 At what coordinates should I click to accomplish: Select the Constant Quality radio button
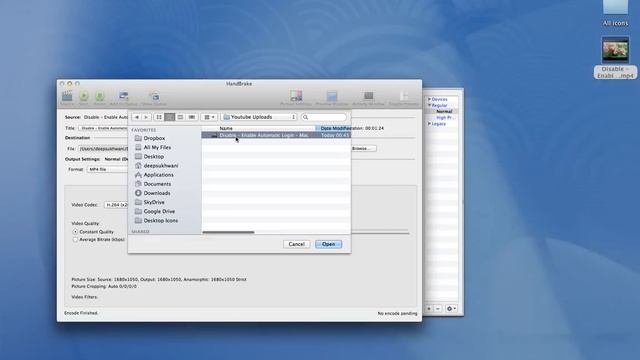75,232
